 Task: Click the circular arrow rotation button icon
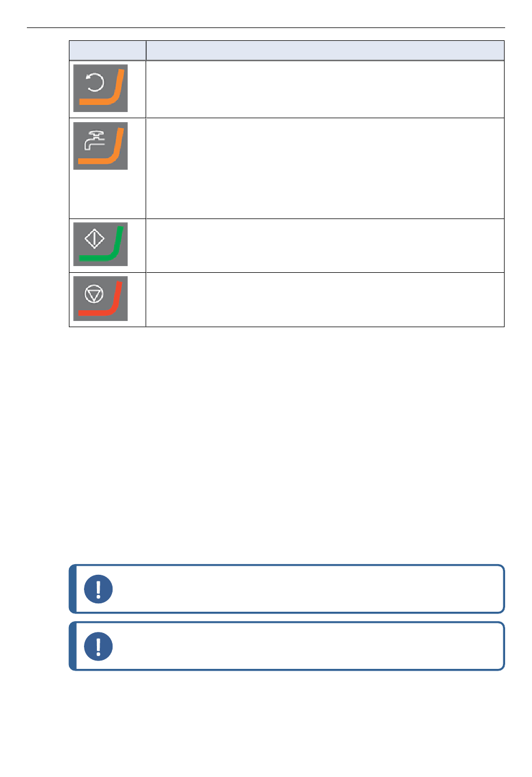(100, 88)
